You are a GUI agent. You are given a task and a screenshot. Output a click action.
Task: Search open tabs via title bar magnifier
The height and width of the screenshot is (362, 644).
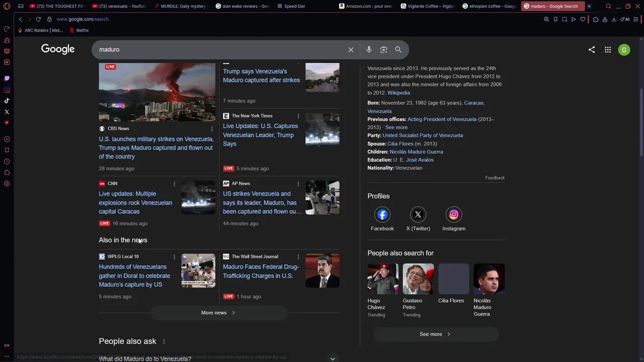click(x=608, y=6)
